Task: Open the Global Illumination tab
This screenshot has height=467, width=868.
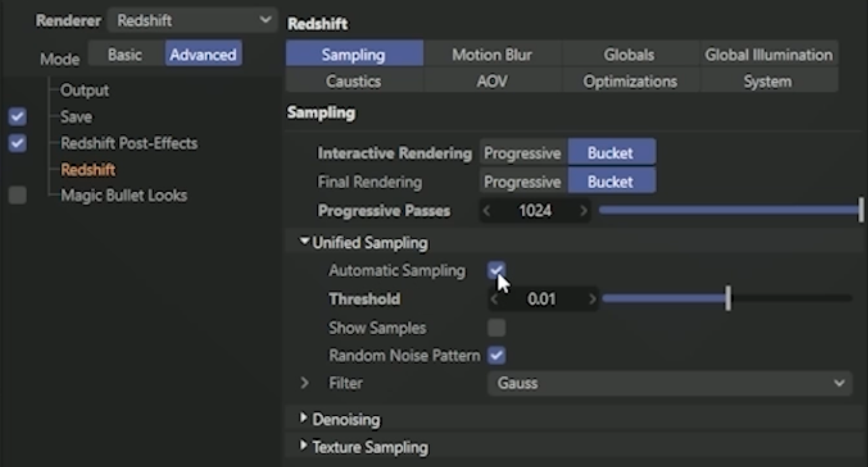Action: pos(768,54)
